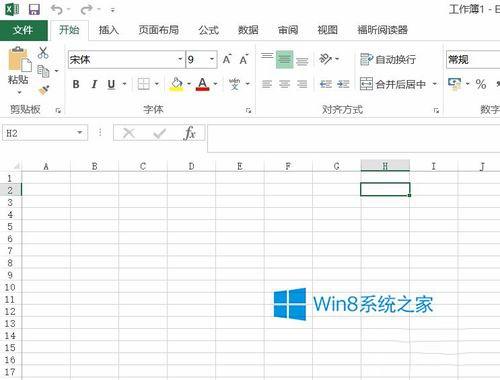Viewport: 500px width, 380px height.
Task: Activate the format painter brush
Action: (44, 89)
